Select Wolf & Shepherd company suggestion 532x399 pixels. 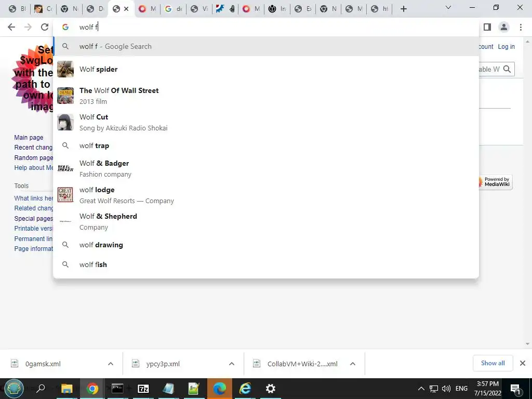pos(267,221)
